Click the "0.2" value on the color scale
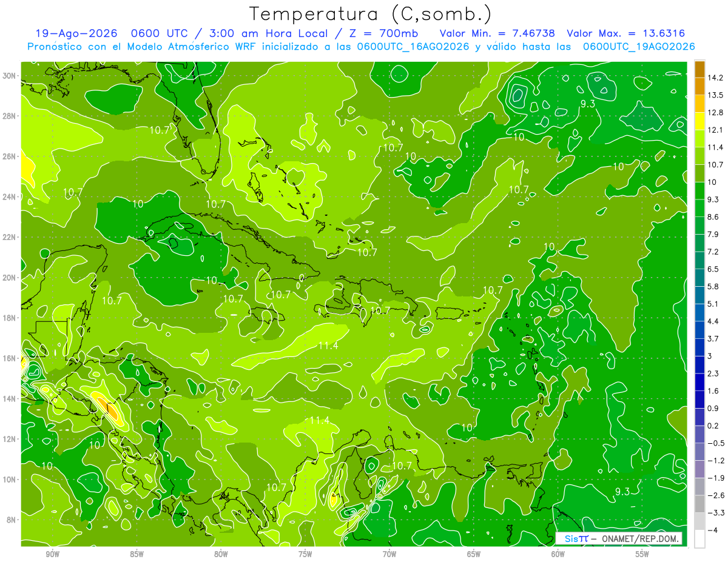The height and width of the screenshot is (562, 728). coord(713,426)
